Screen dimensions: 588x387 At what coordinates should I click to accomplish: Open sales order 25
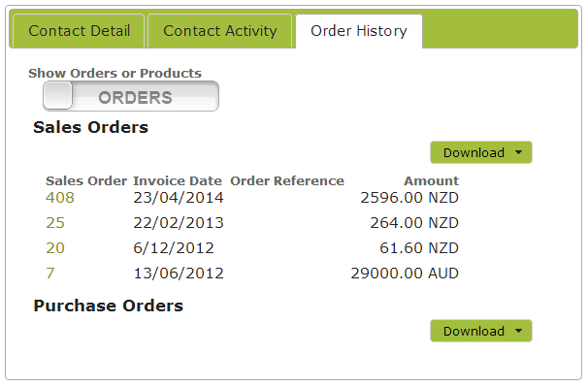(55, 223)
